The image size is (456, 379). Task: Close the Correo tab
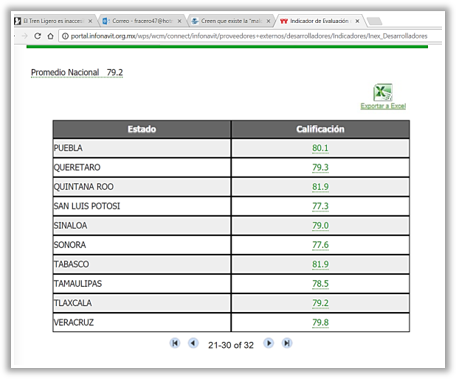179,21
